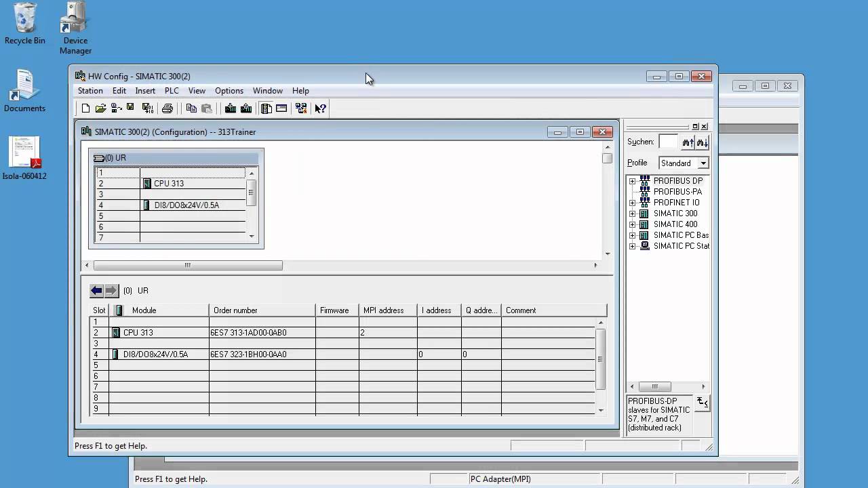Open the Window menu
The image size is (868, 488).
pos(268,91)
